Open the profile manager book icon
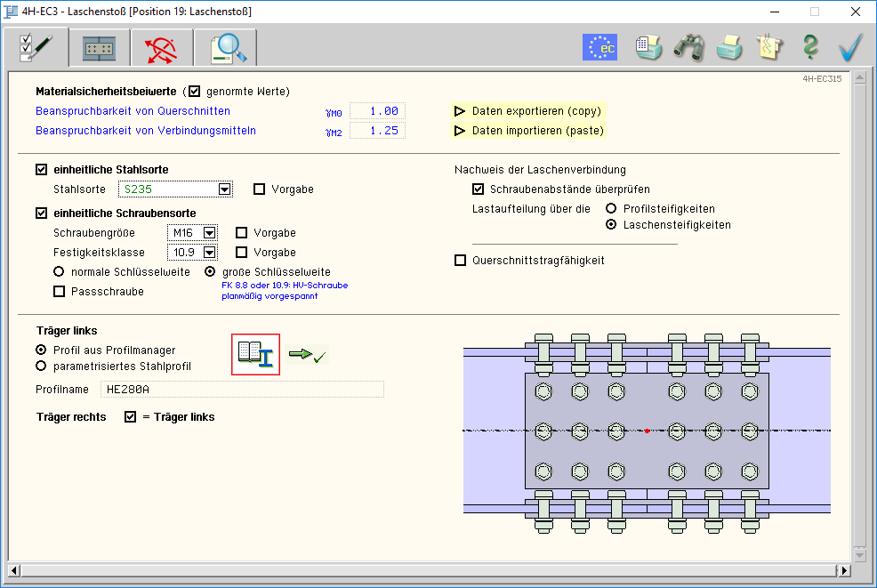The image size is (877, 588). click(x=255, y=354)
